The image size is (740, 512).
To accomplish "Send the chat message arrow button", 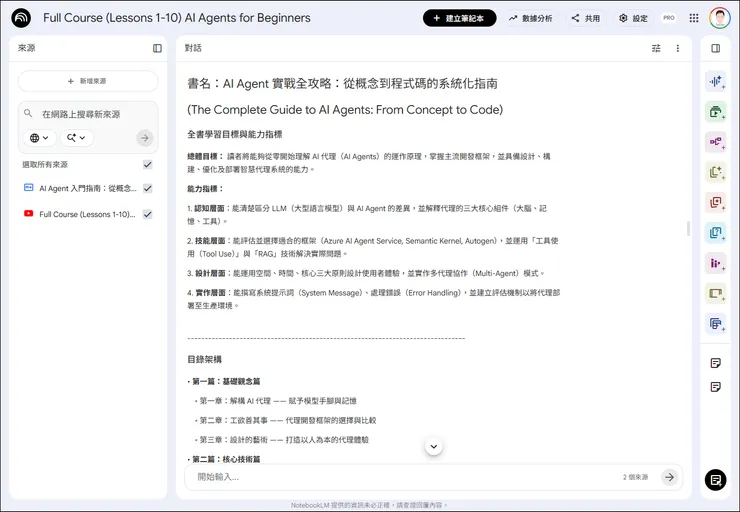I will coord(669,477).
